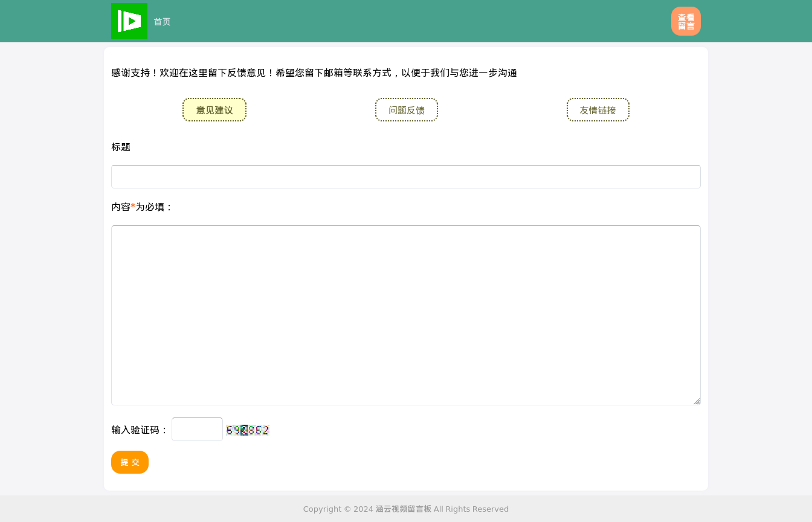Open 查看留言 messages button

[x=686, y=21]
